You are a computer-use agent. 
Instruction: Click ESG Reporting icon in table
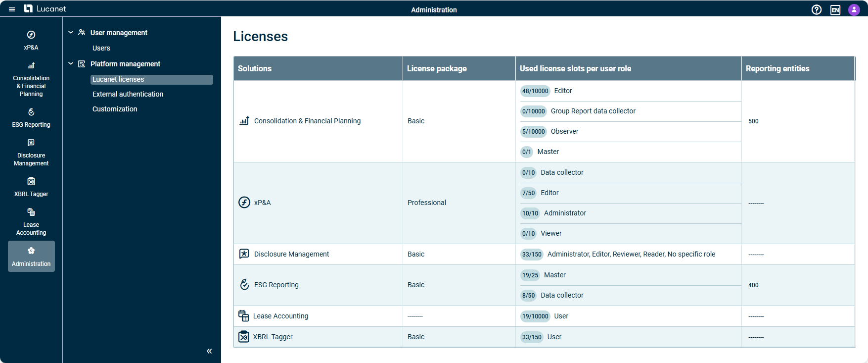coord(244,285)
